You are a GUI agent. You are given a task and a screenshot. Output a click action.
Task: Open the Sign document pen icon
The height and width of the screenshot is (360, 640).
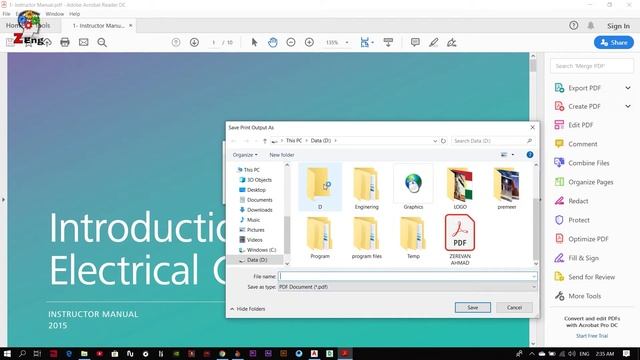pos(451,42)
